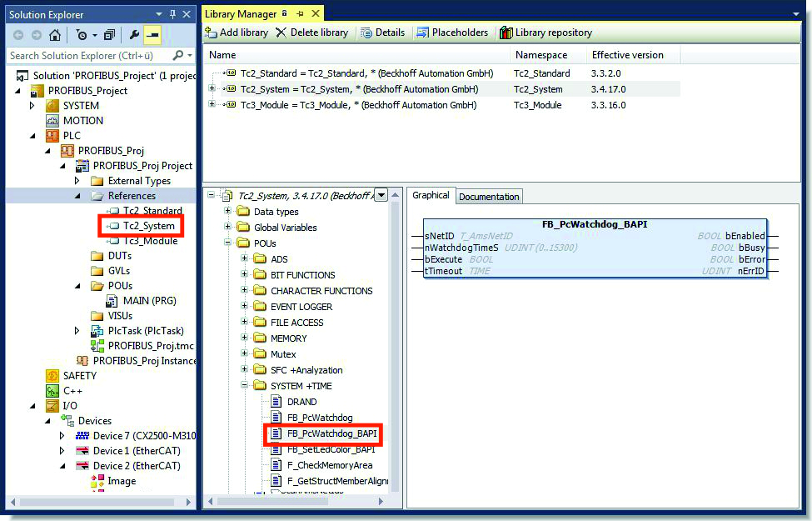Sort libraries by Name column header
Screen dimensions: 812x521
click(222, 54)
